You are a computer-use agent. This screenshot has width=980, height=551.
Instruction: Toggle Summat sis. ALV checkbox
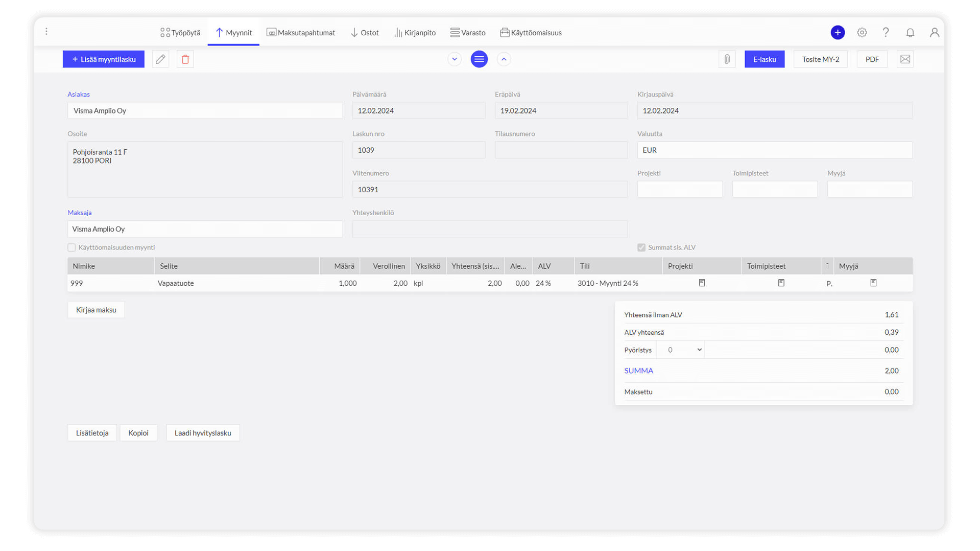pyautogui.click(x=641, y=247)
